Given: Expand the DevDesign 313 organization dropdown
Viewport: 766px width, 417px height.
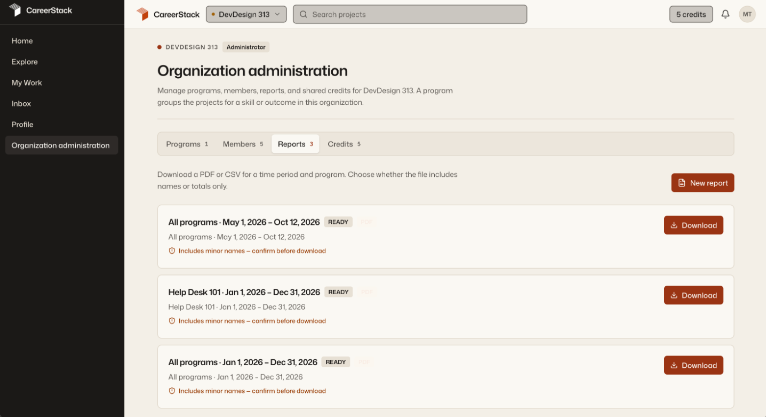Looking at the screenshot, I should coord(246,14).
